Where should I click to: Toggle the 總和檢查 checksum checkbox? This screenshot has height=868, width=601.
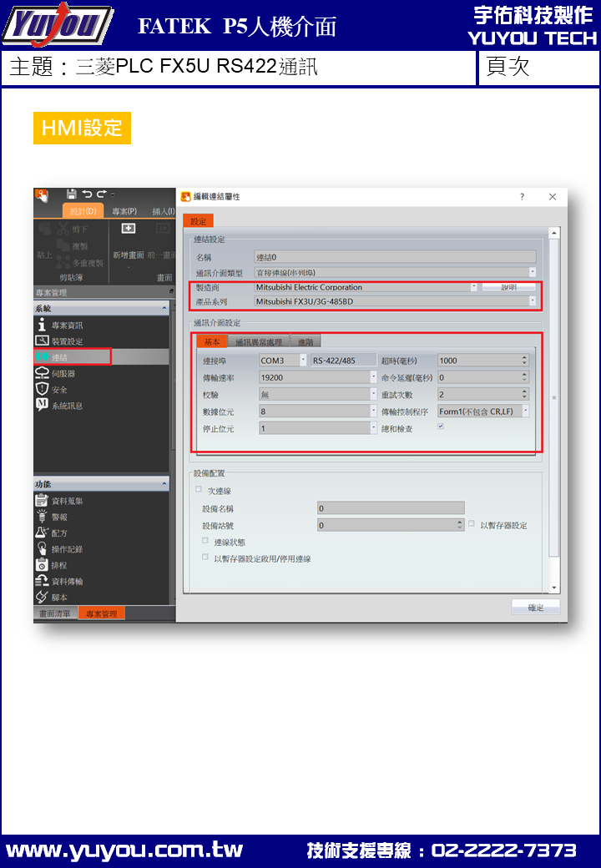point(441,426)
